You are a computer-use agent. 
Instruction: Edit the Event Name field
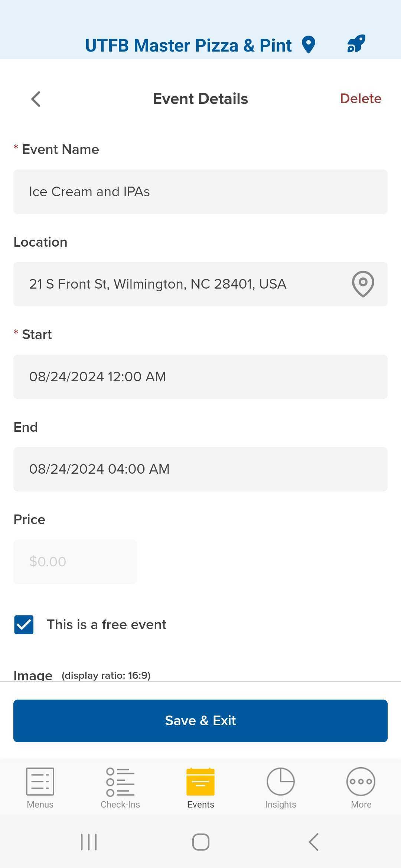(200, 192)
